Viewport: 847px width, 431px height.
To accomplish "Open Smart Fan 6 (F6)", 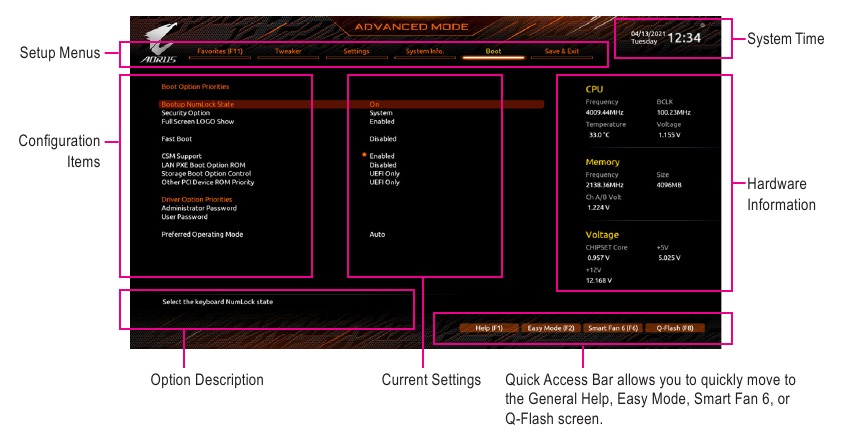I will (612, 327).
